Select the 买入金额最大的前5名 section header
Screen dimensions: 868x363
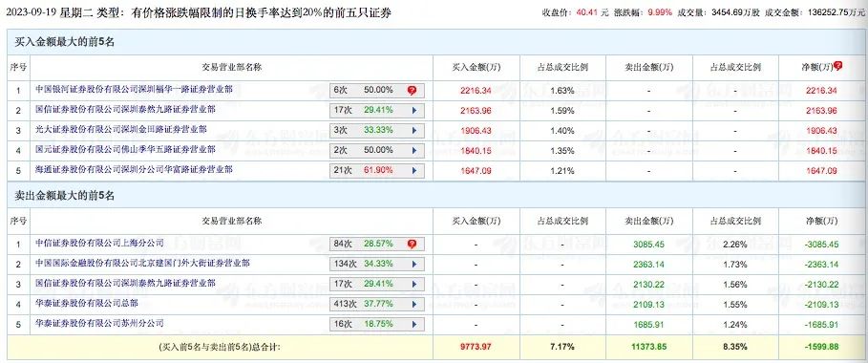pos(64,42)
